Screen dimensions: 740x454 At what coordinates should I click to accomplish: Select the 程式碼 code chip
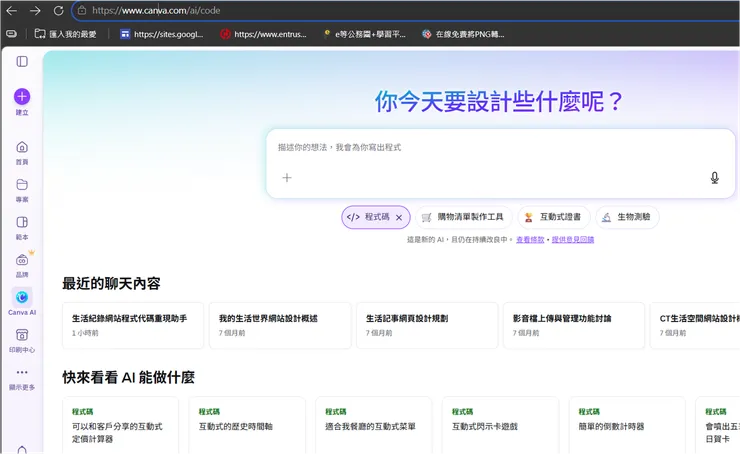point(376,217)
